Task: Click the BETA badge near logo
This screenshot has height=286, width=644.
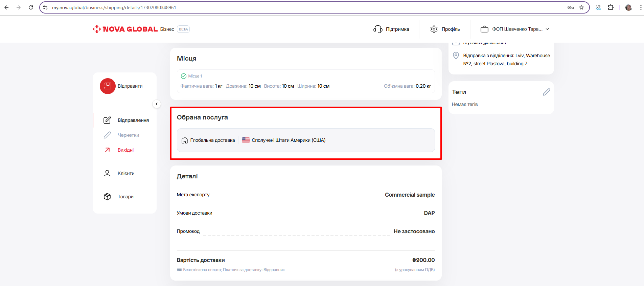Action: 183,29
